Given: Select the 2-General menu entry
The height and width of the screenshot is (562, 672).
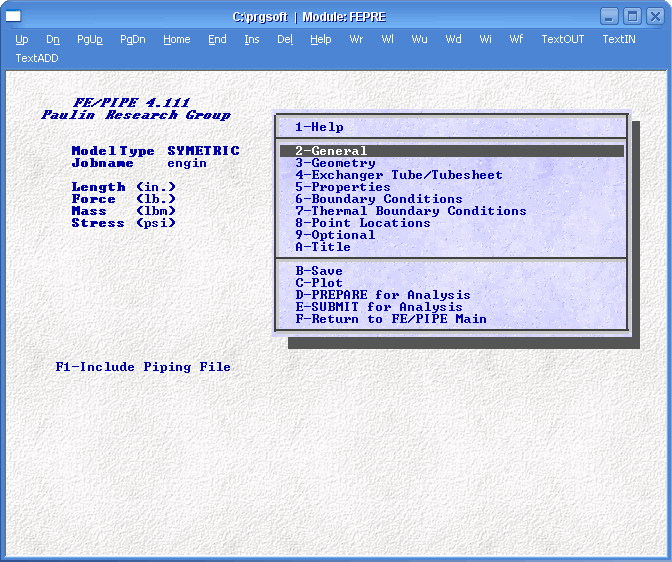Looking at the screenshot, I should [452, 151].
